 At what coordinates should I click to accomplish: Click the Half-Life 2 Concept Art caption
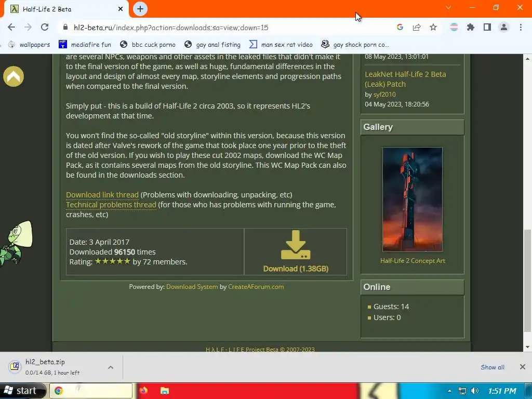coord(413,261)
